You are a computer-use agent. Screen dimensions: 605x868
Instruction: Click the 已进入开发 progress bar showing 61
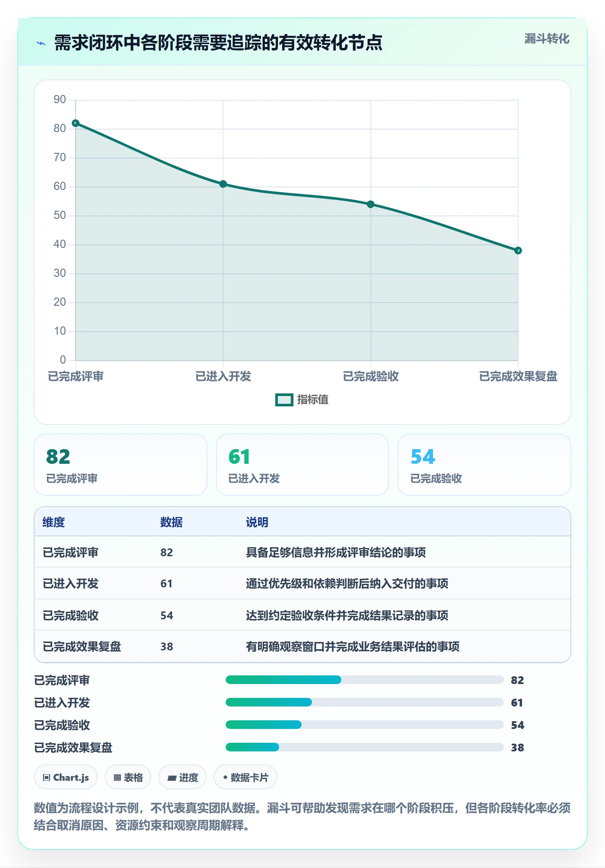click(365, 702)
